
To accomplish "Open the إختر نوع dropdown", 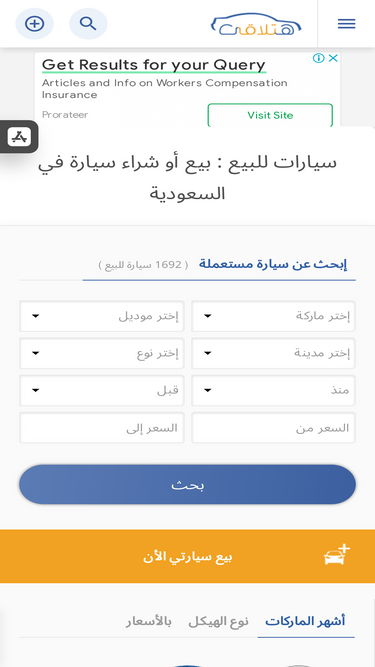I will (102, 353).
